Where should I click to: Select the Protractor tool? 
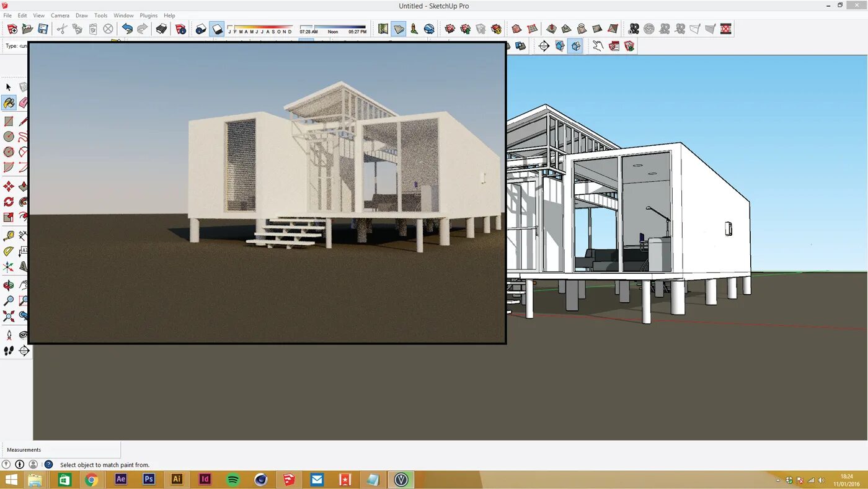point(9,251)
